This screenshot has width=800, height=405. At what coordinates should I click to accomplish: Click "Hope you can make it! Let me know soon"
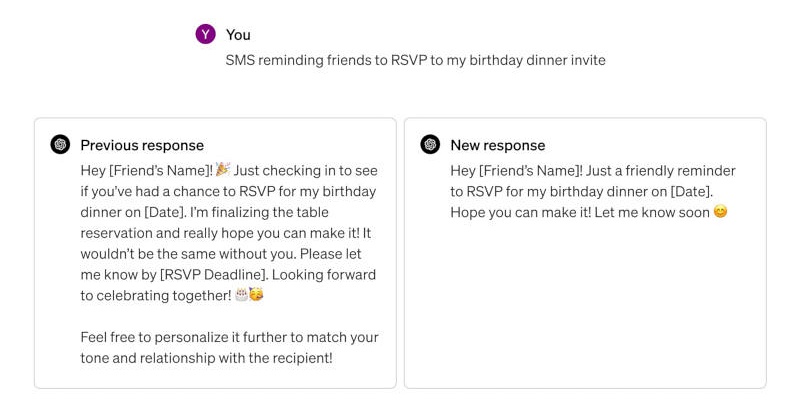coord(580,212)
